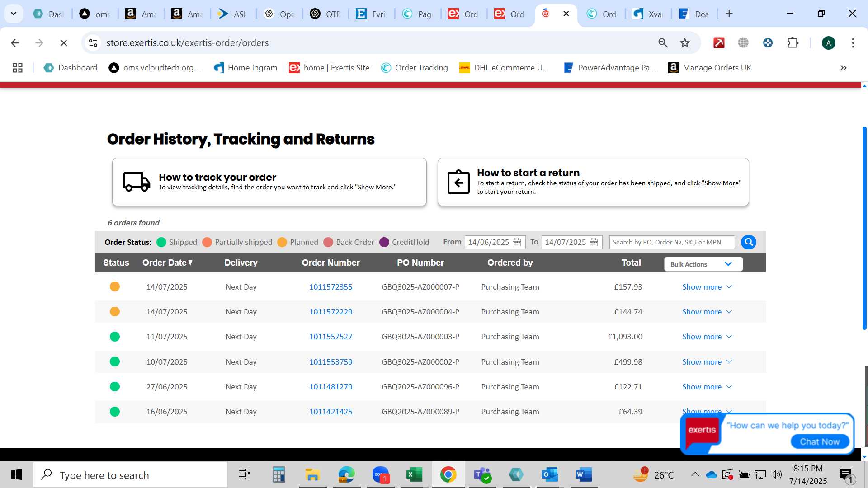The image size is (868, 488).
Task: Expand Show more for order 1011481279
Action: coord(707,387)
